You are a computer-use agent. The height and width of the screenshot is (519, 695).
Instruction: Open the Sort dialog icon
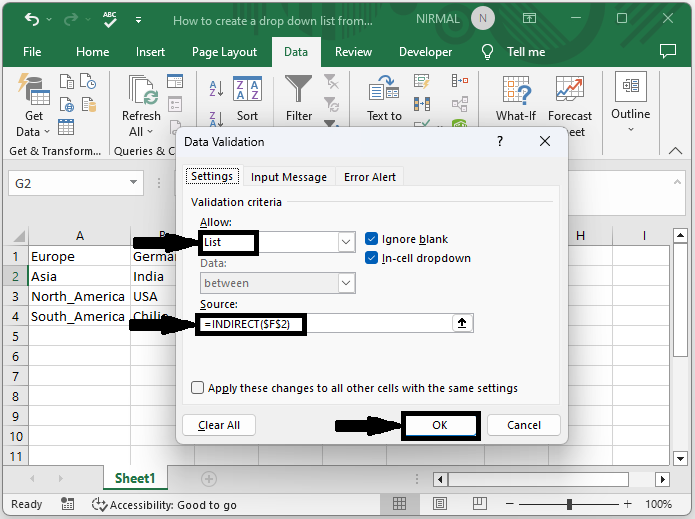tap(247, 89)
